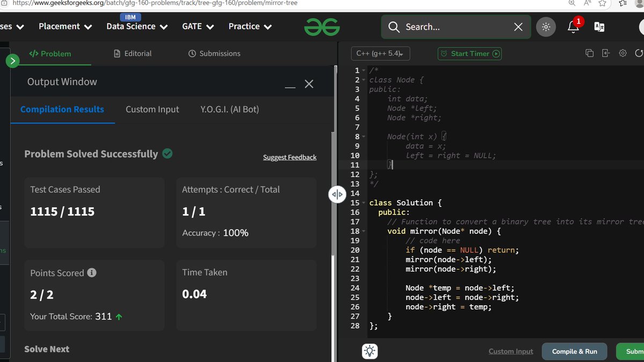The image size is (644, 362).
Task: Open the notifications bell
Action: [x=574, y=26]
